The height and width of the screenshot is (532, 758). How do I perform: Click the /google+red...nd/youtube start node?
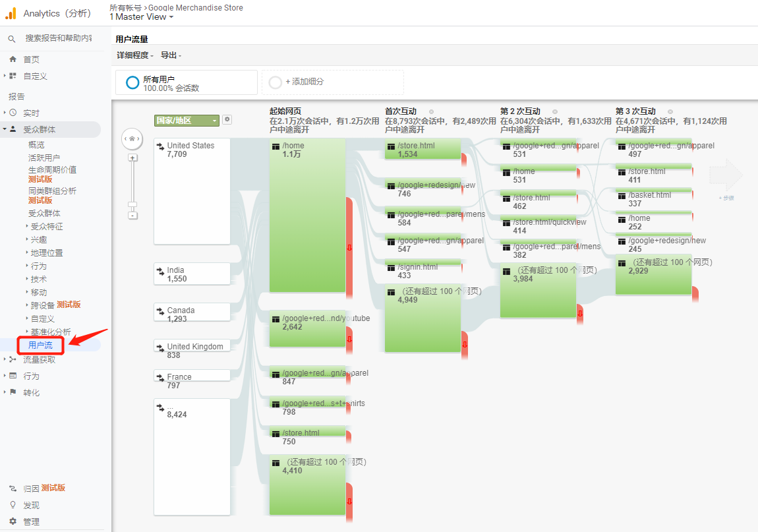[x=307, y=329]
